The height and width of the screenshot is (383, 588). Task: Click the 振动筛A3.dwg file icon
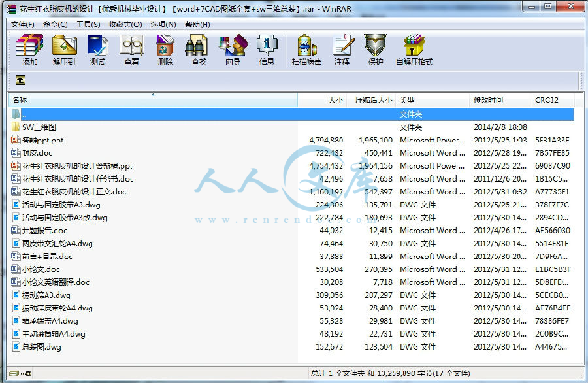(16, 295)
